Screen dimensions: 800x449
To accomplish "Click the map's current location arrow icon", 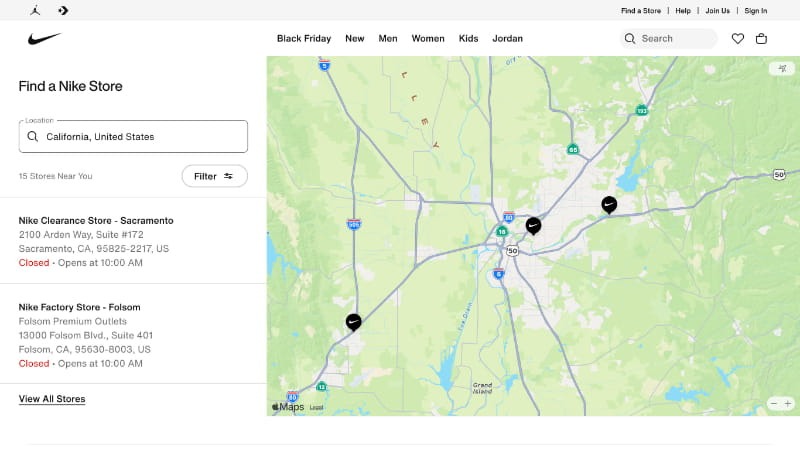I will pyautogui.click(x=781, y=69).
